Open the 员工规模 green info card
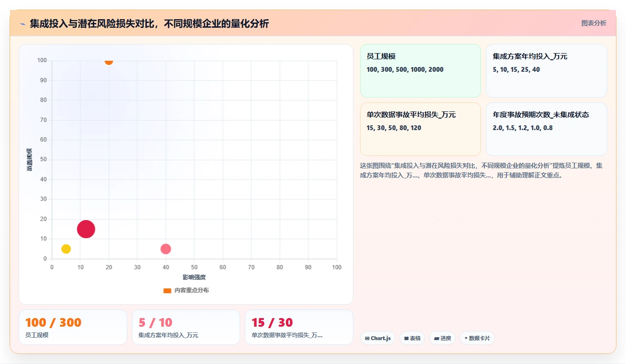 coord(420,71)
